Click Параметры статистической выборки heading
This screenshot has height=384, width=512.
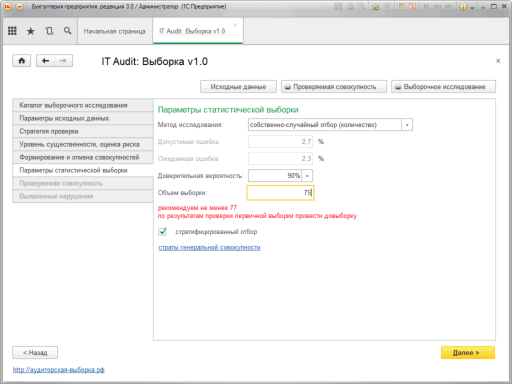(228, 110)
